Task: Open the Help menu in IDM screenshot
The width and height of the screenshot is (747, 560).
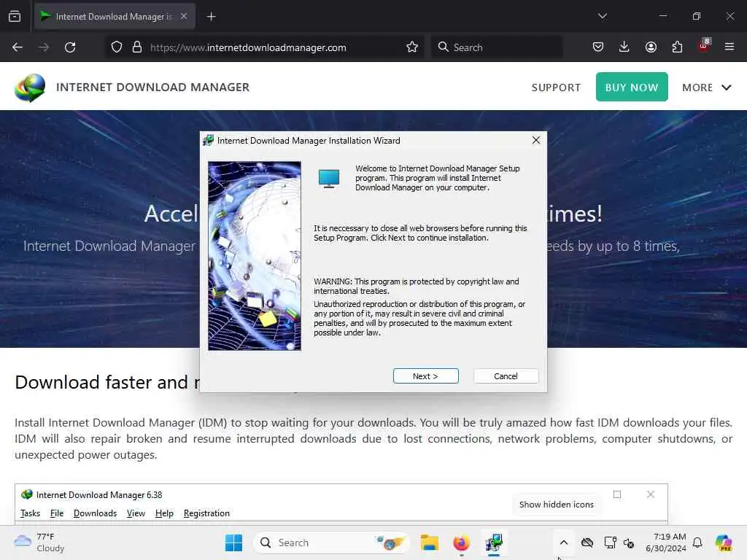Action: (x=164, y=513)
